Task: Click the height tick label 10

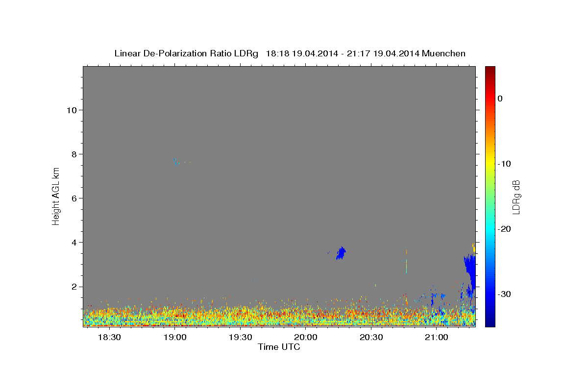Action: [x=71, y=110]
